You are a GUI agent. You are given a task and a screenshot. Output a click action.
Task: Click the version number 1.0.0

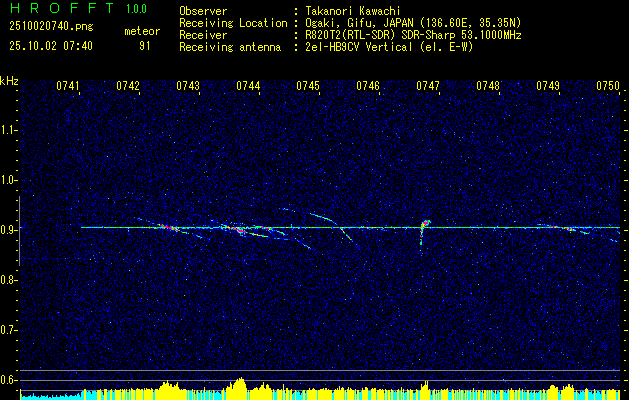pyautogui.click(x=136, y=9)
